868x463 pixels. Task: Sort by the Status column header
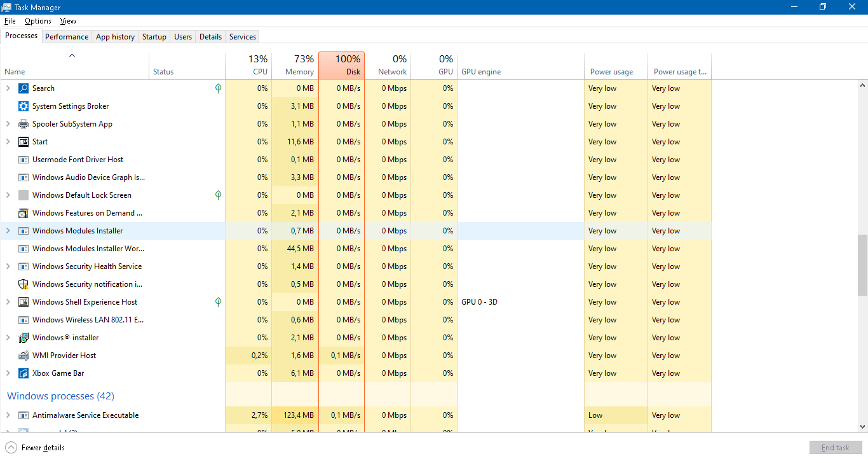coord(187,65)
